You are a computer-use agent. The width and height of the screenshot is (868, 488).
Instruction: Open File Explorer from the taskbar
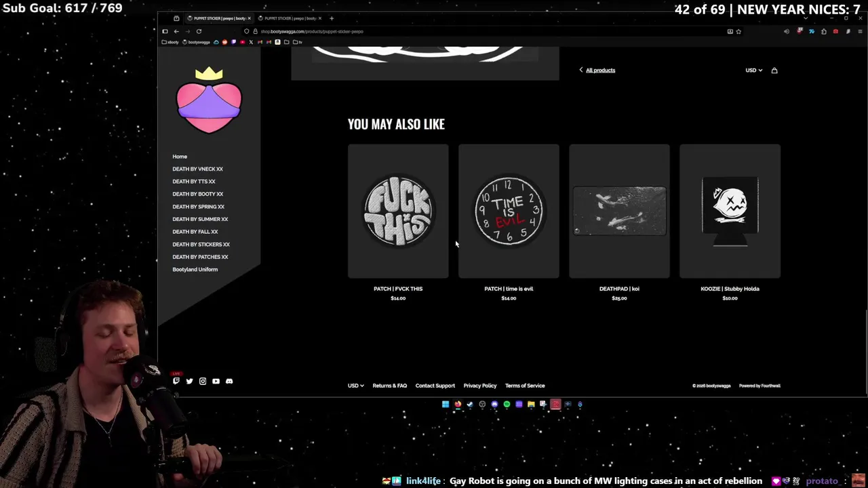pos(531,404)
